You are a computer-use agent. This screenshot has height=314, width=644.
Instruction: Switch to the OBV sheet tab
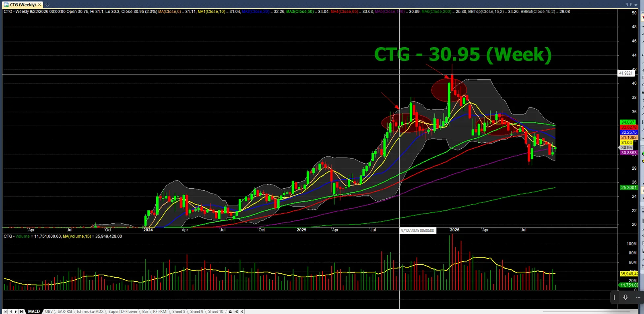pos(49,312)
